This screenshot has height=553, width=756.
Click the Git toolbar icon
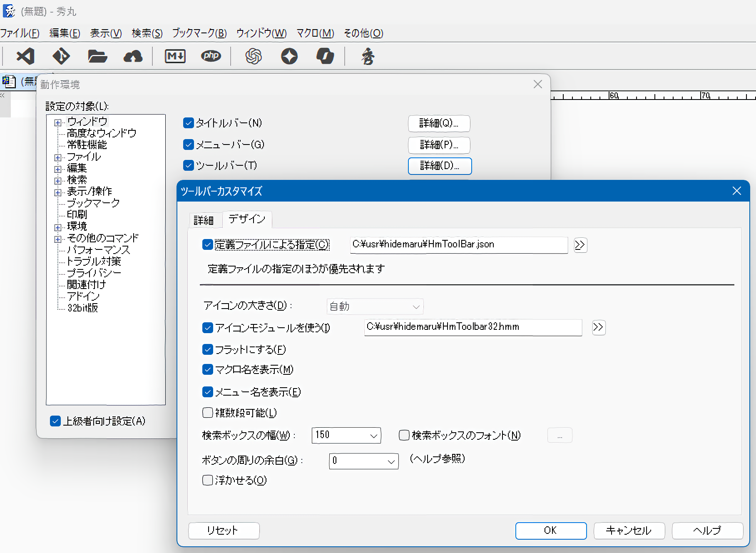[x=61, y=56]
